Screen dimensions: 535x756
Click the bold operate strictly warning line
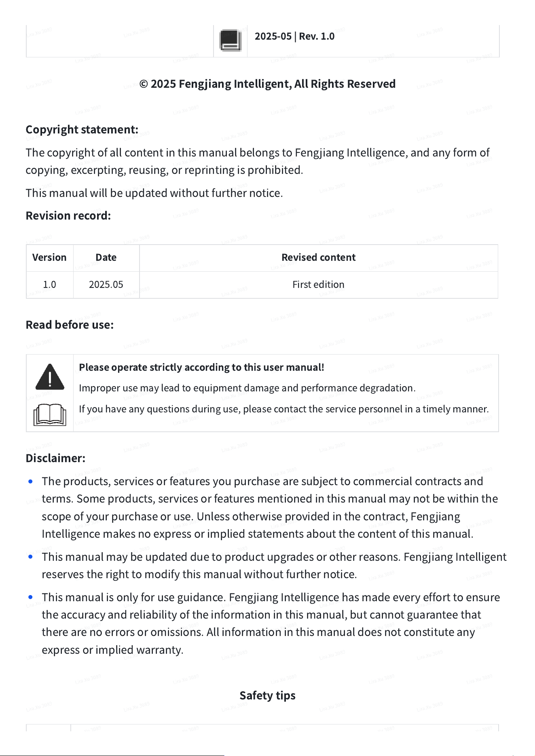pyautogui.click(x=201, y=367)
